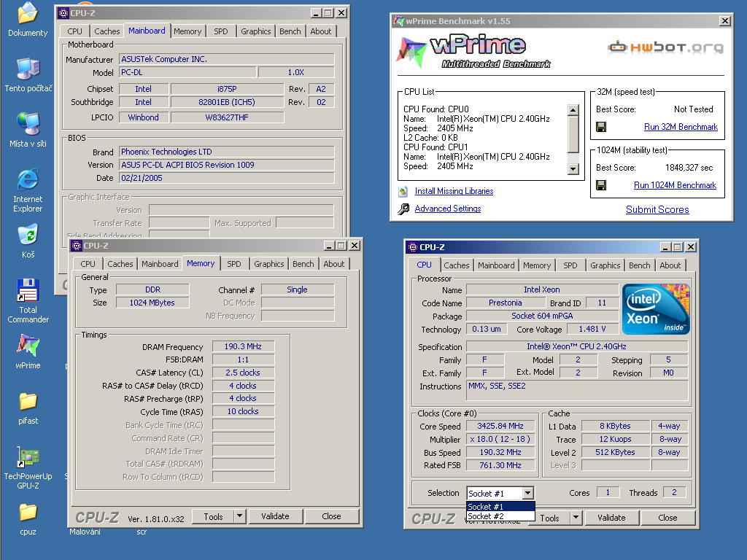Open Mainboard tab in CPU window
The image size is (747, 560).
coord(496,265)
